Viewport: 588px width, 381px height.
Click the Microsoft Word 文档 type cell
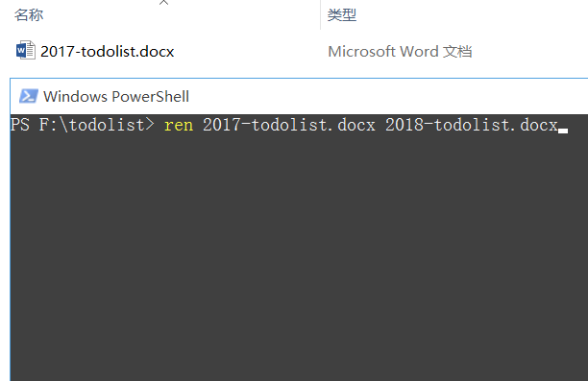(x=400, y=52)
